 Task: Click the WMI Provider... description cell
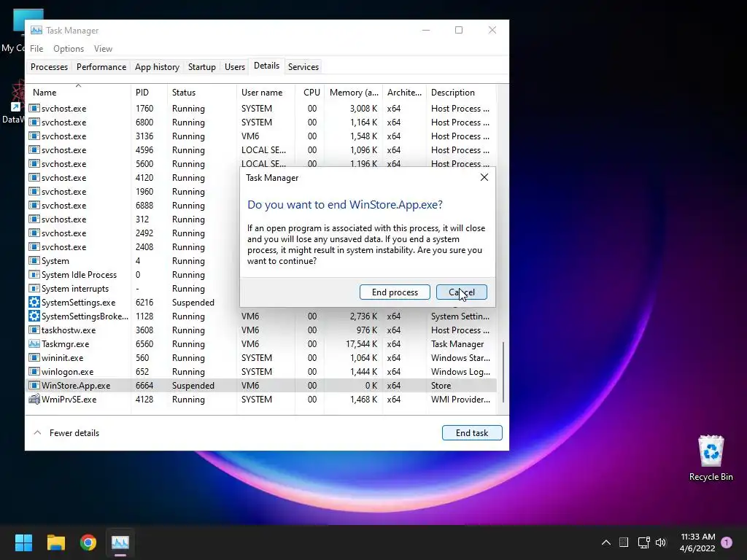coord(460,399)
